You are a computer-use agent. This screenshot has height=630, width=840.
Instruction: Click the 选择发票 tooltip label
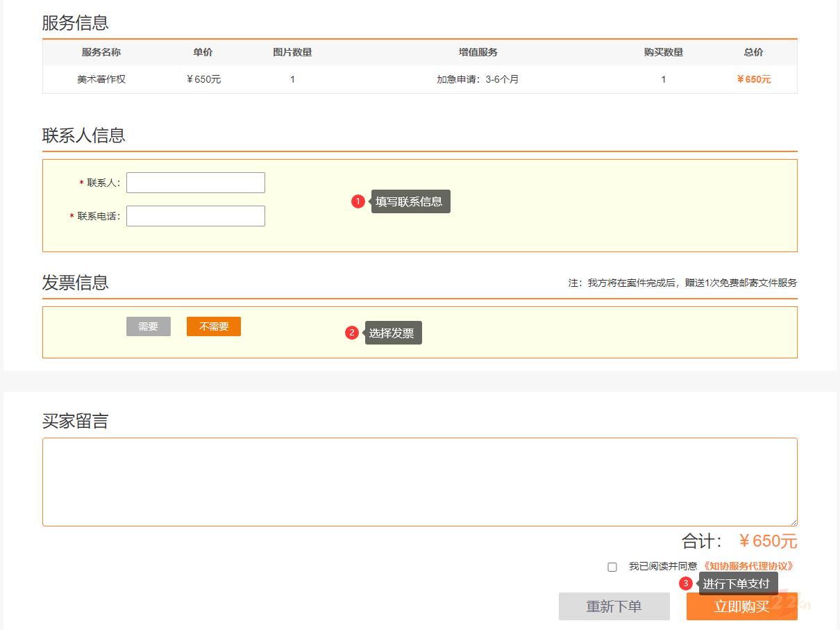(393, 333)
